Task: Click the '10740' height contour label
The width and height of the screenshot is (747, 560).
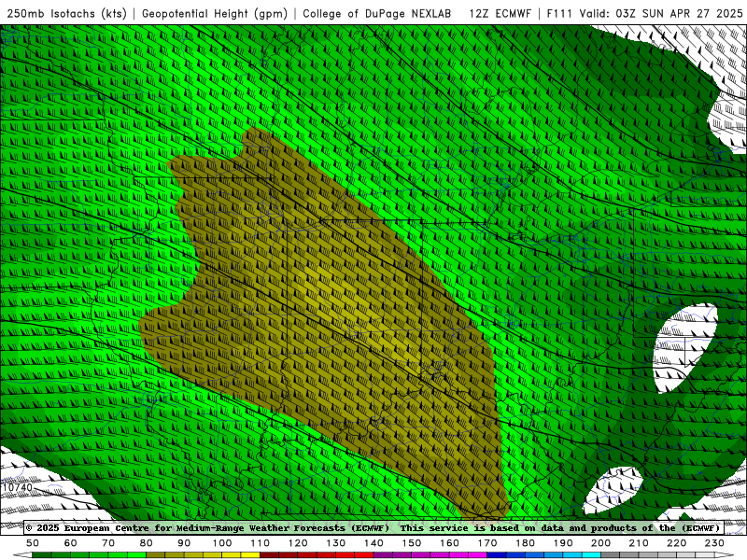Action: coord(17,487)
